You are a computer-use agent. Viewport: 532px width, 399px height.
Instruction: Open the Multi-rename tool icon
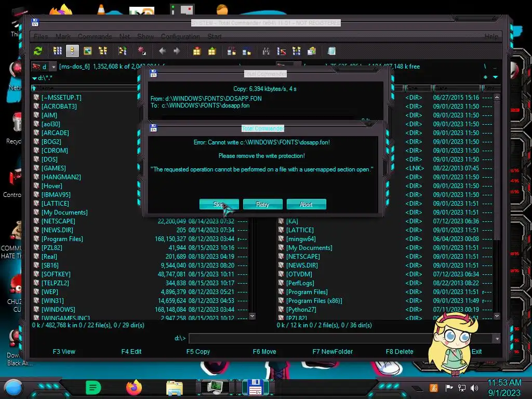[281, 51]
